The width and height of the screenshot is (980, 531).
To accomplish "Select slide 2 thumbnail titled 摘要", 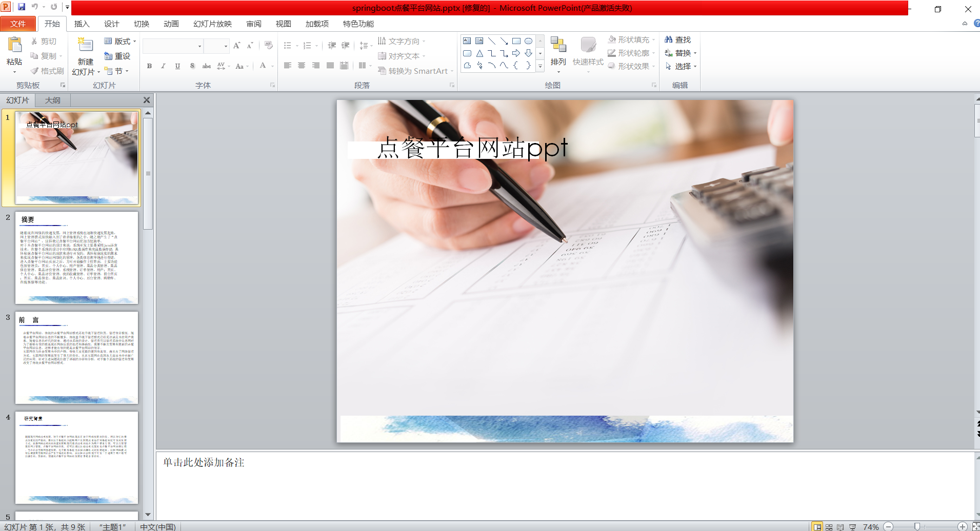I will coord(76,258).
